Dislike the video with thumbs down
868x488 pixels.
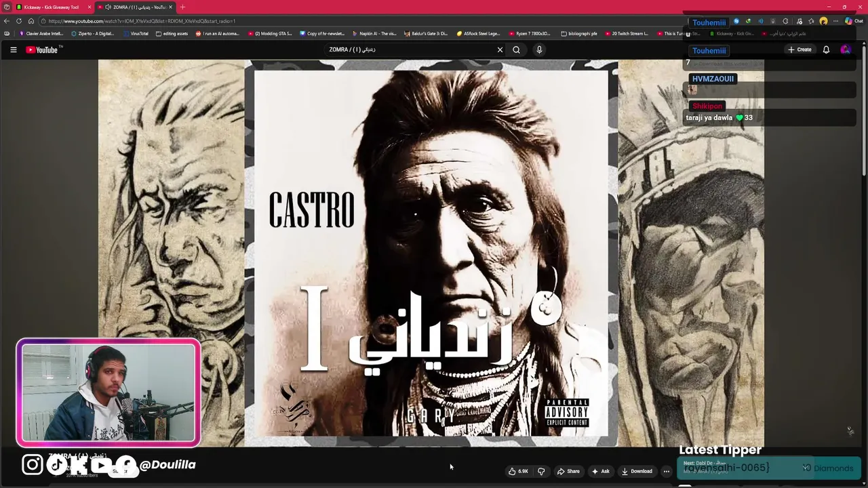(541, 471)
